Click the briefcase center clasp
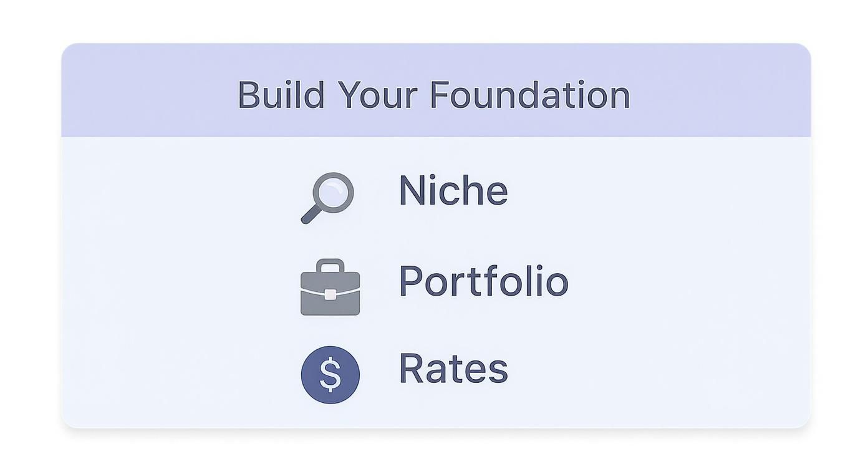This screenshot has width=868, height=469. pyautogui.click(x=330, y=294)
